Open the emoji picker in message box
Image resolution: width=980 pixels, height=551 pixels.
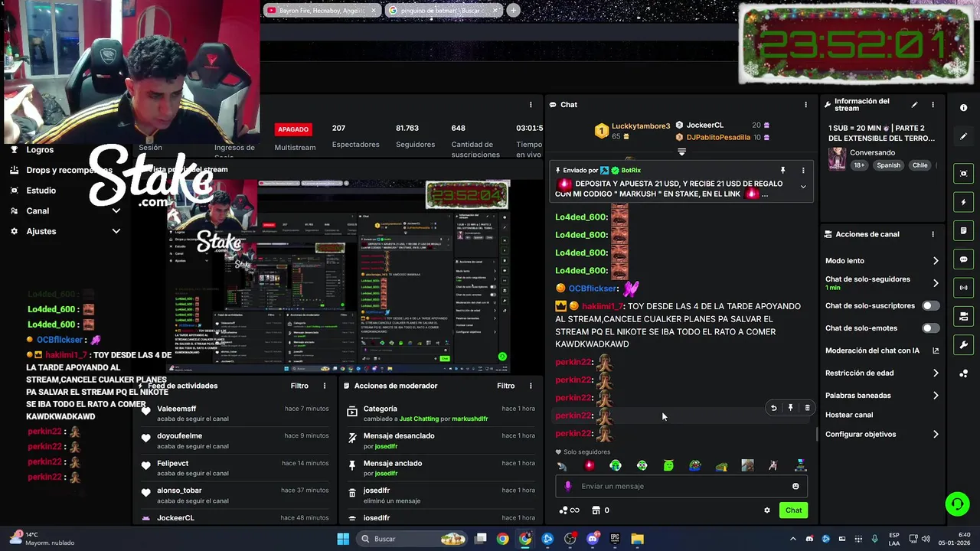pos(795,486)
